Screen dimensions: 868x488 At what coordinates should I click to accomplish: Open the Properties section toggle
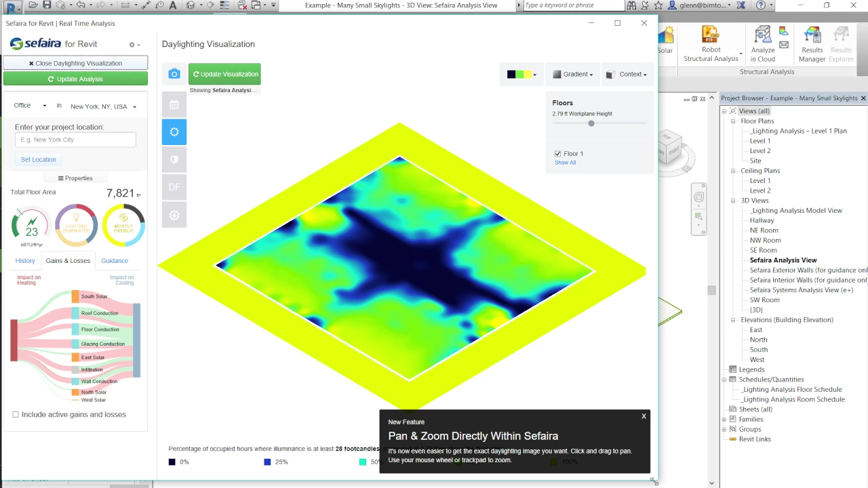click(75, 178)
